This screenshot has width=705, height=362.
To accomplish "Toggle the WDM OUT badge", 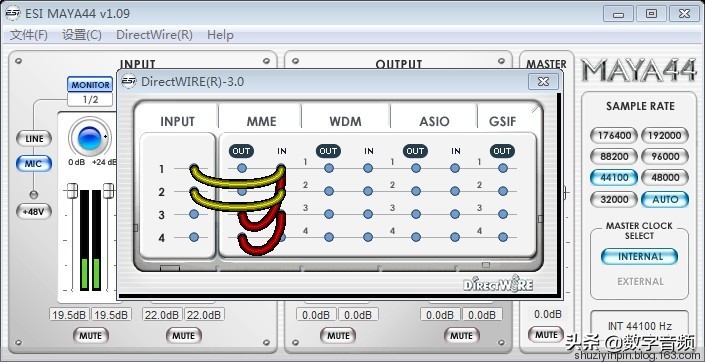I will (328, 151).
